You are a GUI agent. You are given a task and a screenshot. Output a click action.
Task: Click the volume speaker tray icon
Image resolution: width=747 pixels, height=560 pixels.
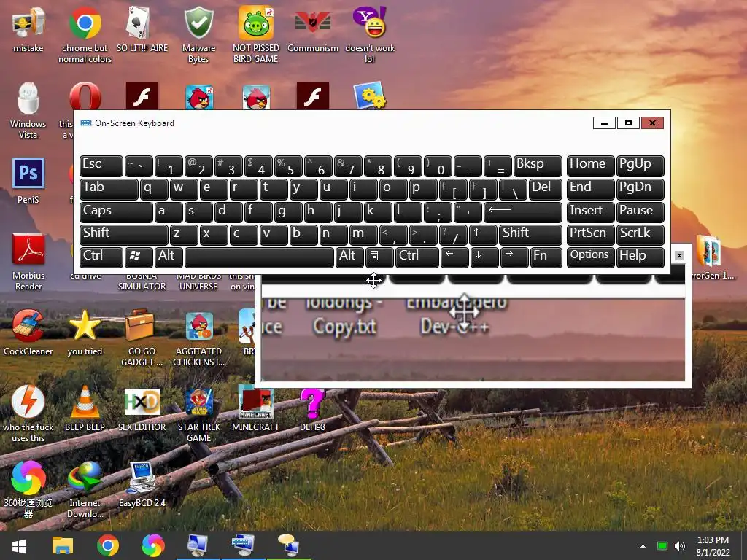(679, 546)
